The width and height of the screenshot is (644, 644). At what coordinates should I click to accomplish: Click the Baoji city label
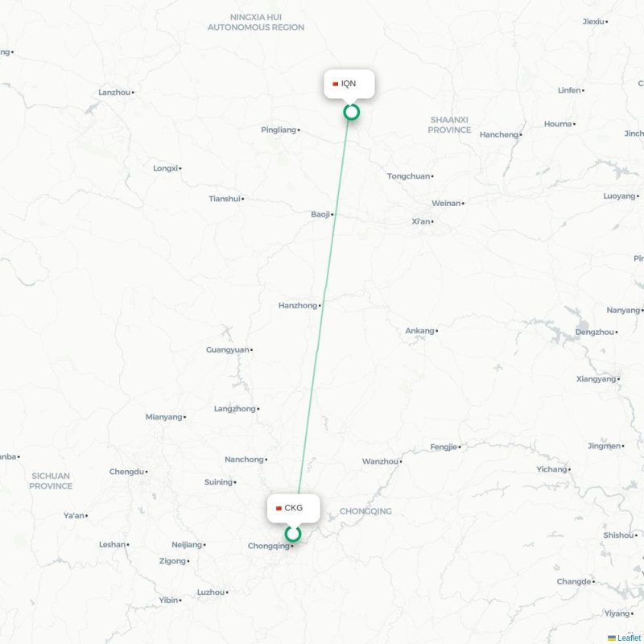(320, 214)
